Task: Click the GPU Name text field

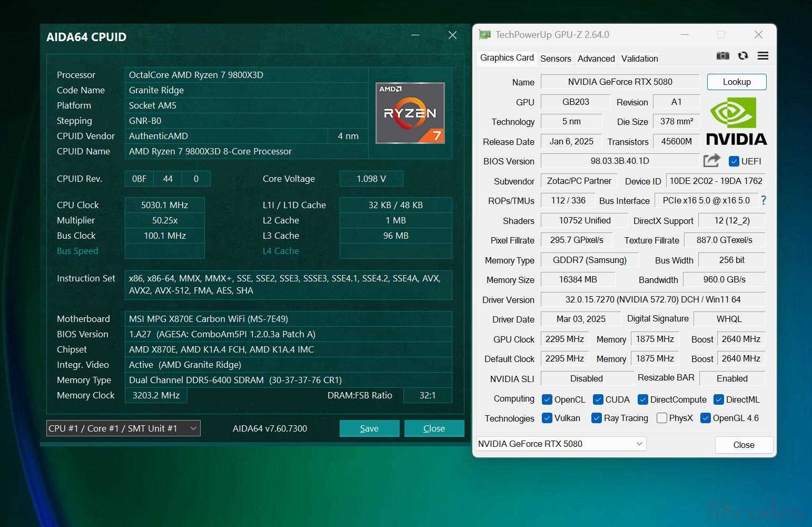Action: coord(620,82)
